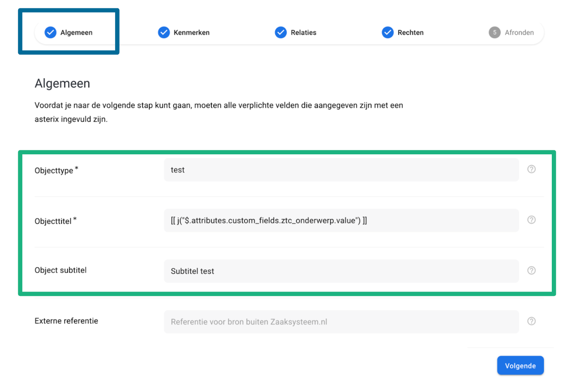Switch to the Relaties step
Screen dimensions: 580x392
[x=296, y=33]
